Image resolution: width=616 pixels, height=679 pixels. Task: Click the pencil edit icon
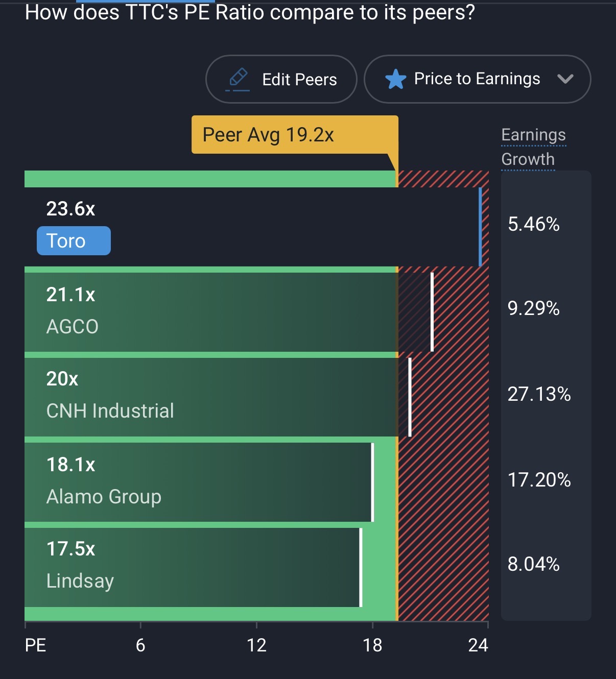pyautogui.click(x=238, y=79)
